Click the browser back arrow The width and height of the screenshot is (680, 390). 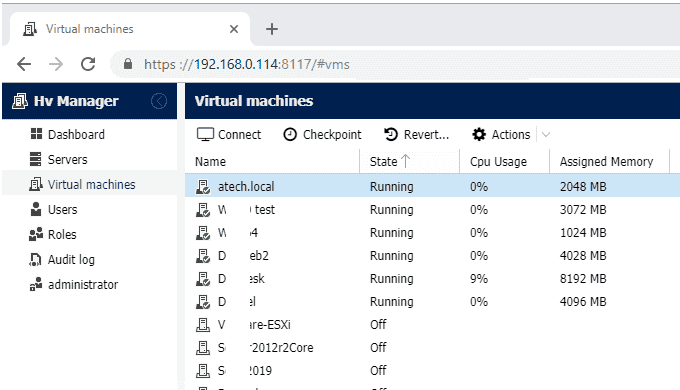[24, 64]
